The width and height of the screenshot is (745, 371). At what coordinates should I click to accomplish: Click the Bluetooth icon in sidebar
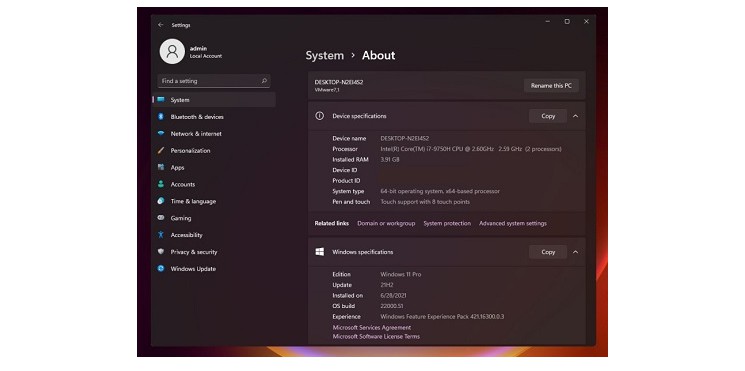pos(161,116)
